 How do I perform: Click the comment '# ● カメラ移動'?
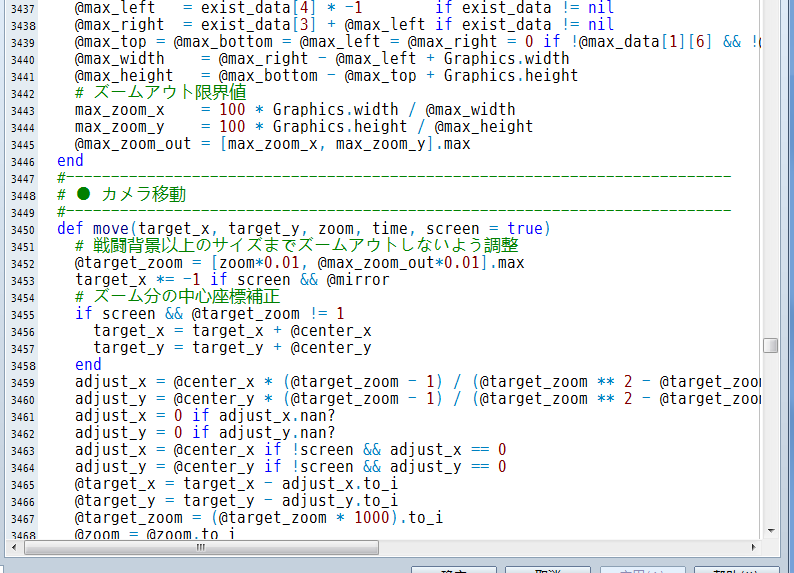122,194
